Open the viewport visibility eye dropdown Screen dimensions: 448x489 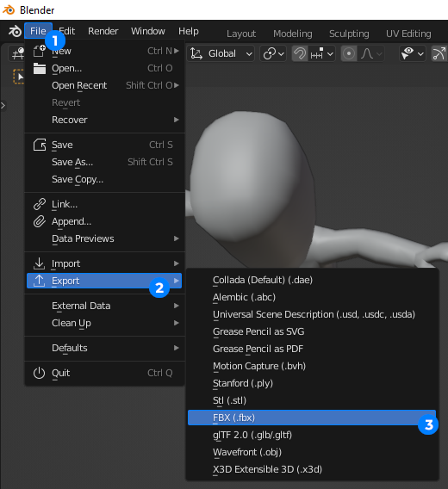(413, 53)
